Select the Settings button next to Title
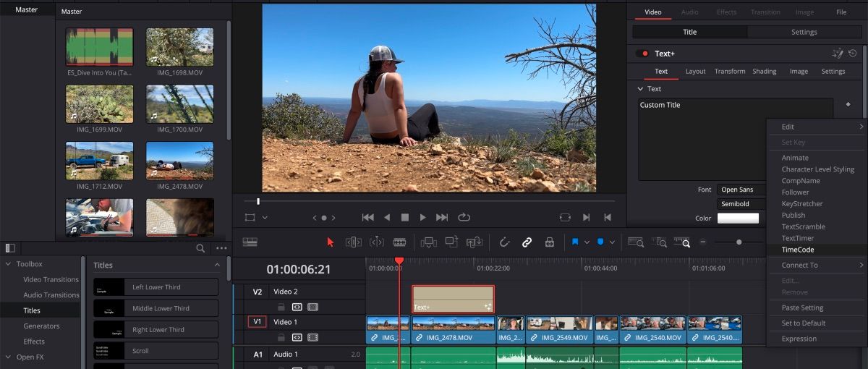The height and width of the screenshot is (369, 868). click(804, 32)
